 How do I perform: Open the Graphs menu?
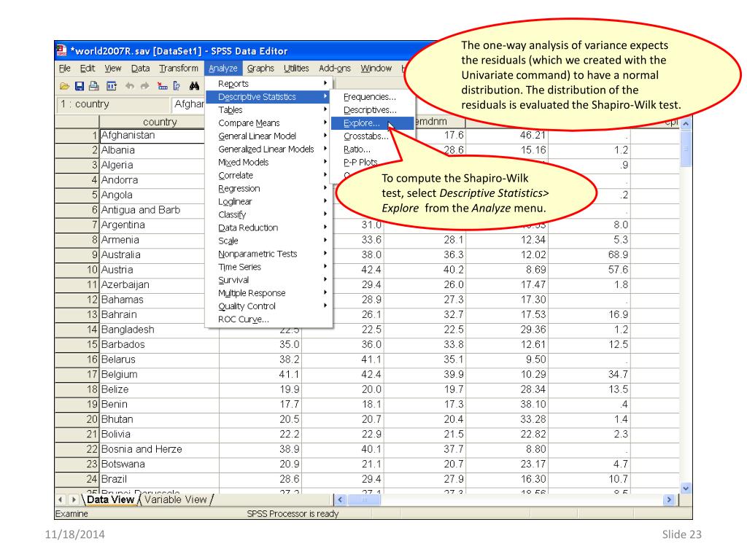(x=260, y=68)
